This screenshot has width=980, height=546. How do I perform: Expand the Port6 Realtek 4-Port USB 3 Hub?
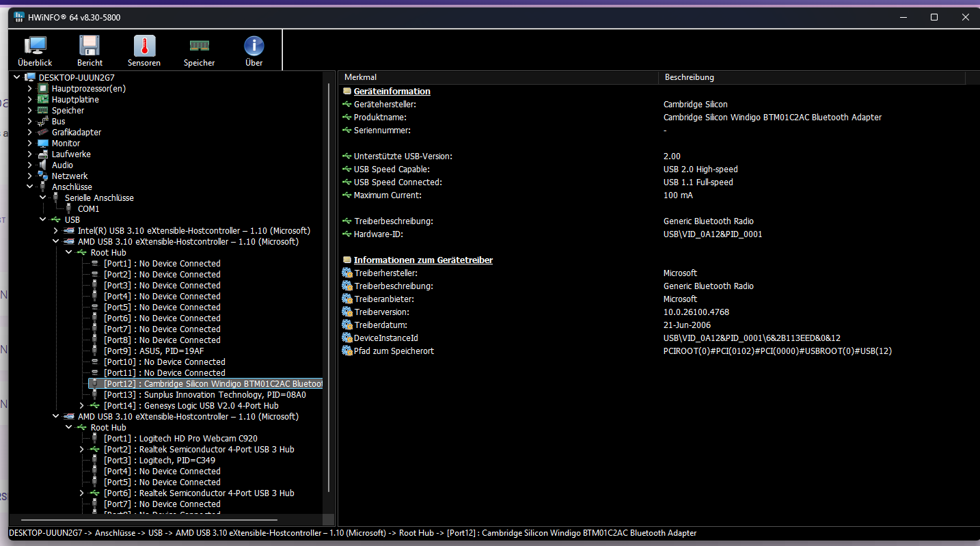pos(81,493)
